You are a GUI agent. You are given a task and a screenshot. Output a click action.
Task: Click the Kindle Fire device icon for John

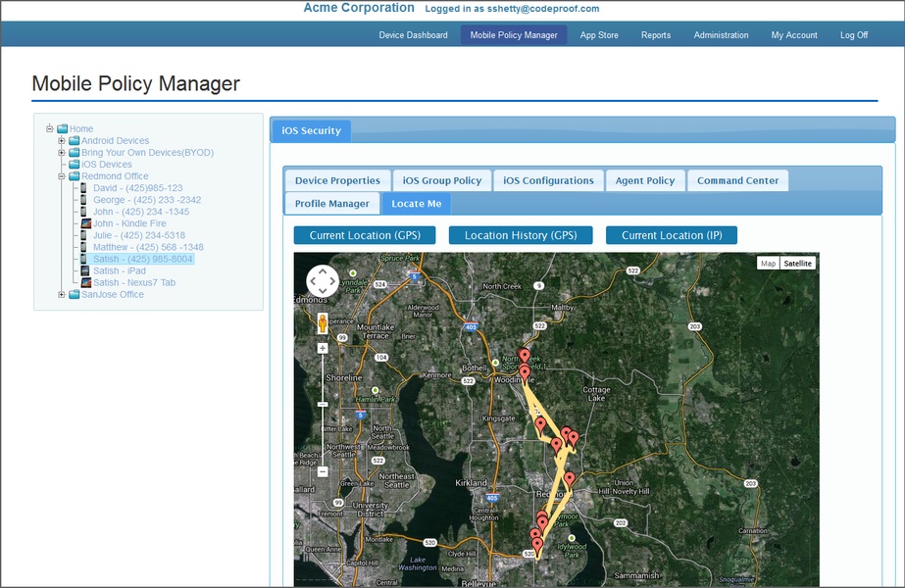pos(86,223)
